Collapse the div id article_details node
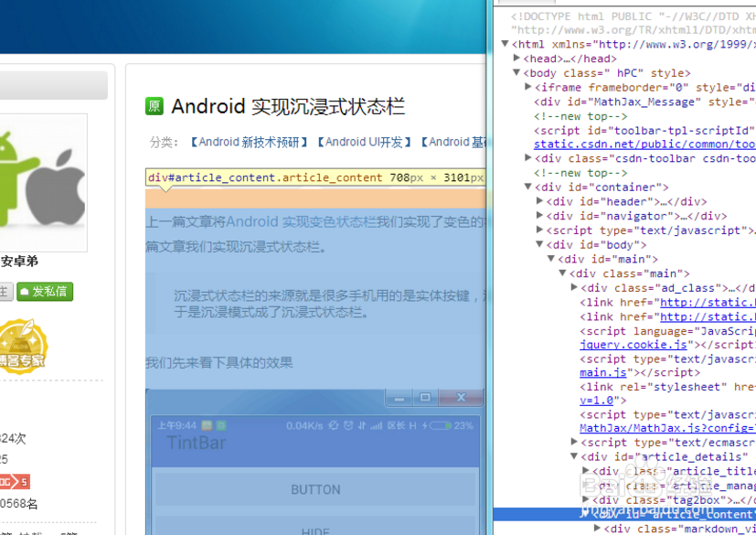Image resolution: width=756 pixels, height=535 pixels. 574,455
